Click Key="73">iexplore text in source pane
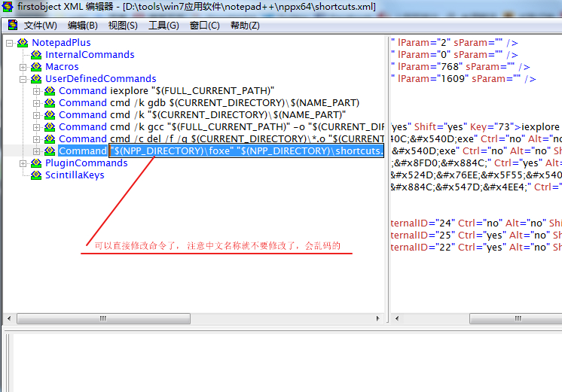 [515, 127]
